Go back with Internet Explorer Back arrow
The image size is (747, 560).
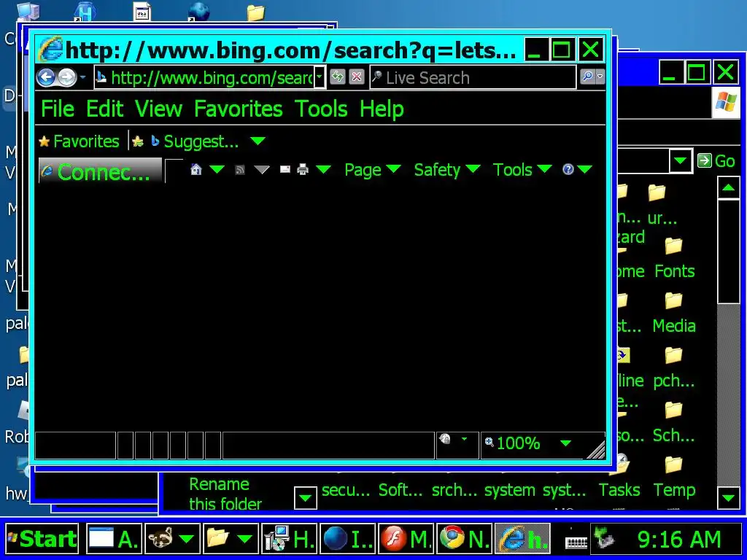click(x=46, y=77)
